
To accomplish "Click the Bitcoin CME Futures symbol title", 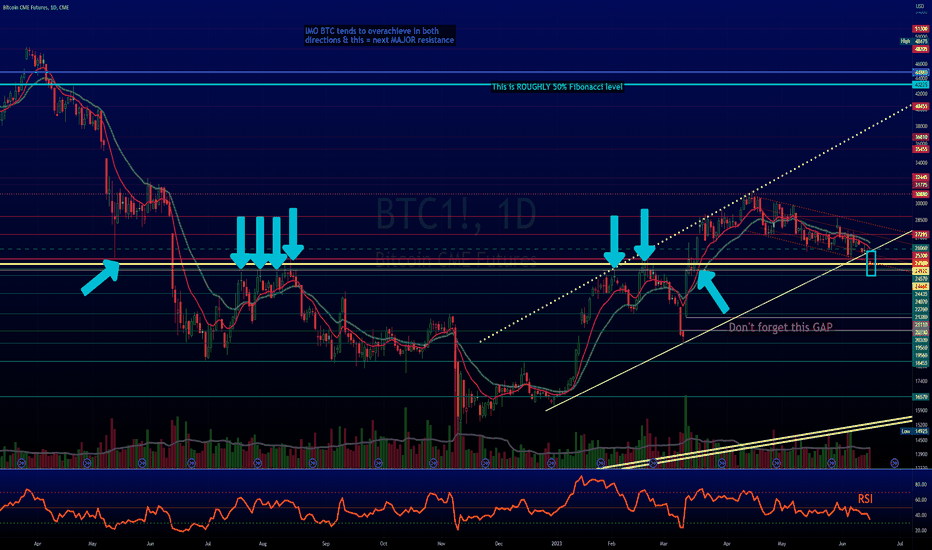I will tap(36, 8).
